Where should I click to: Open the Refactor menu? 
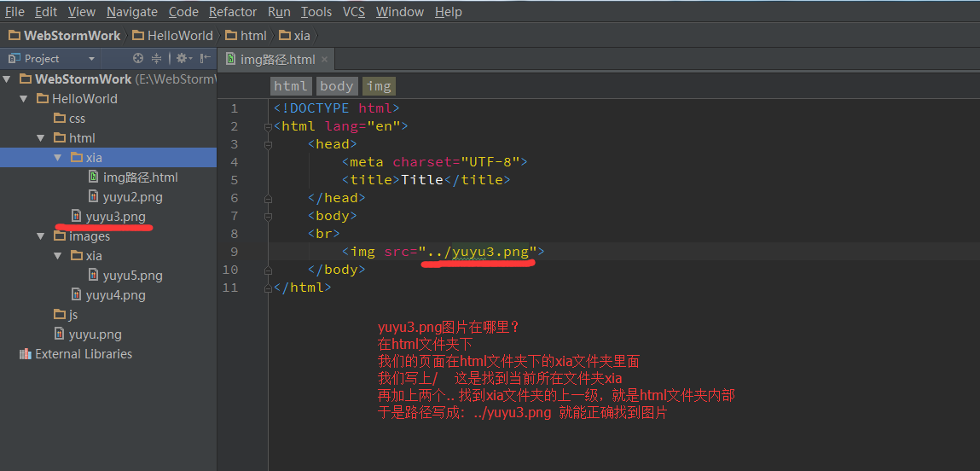tap(233, 12)
